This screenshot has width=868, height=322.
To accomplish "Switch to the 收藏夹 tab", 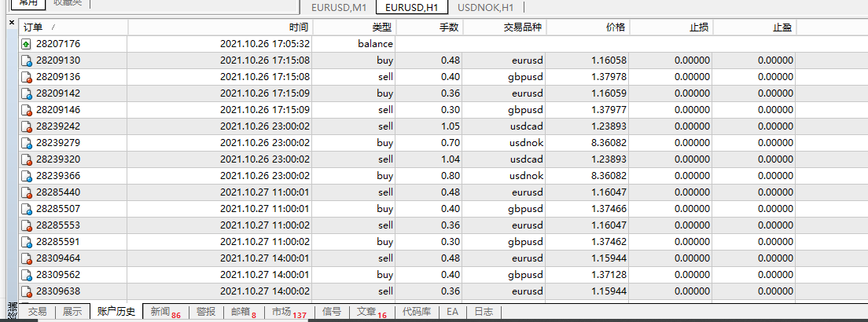I will pyautogui.click(x=68, y=4).
